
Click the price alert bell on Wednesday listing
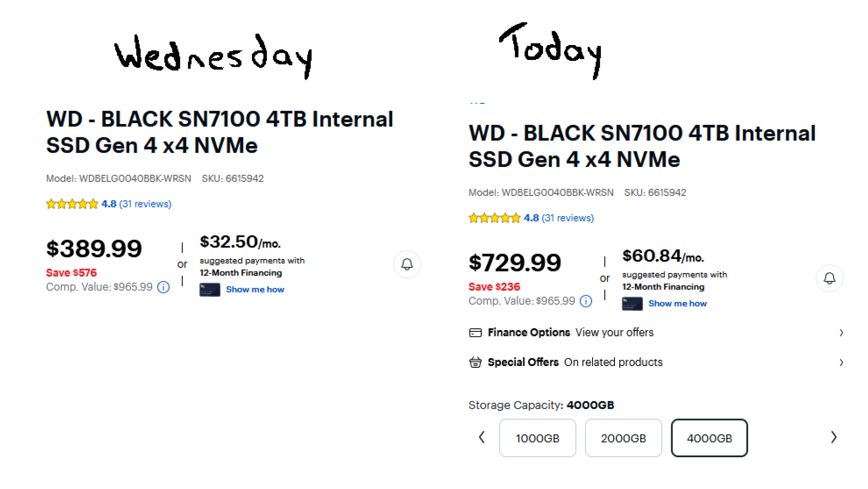pyautogui.click(x=406, y=264)
